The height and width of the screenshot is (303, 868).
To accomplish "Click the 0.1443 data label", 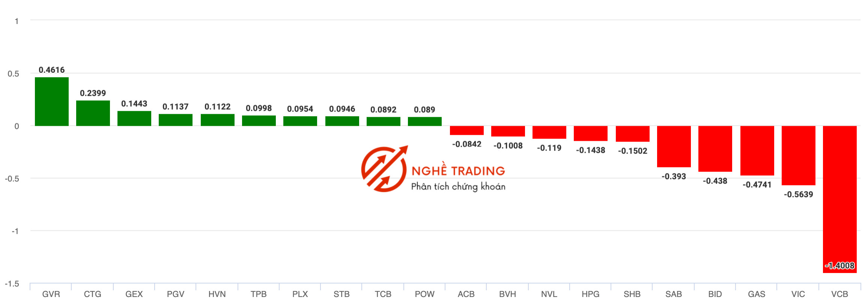I will coord(134,104).
